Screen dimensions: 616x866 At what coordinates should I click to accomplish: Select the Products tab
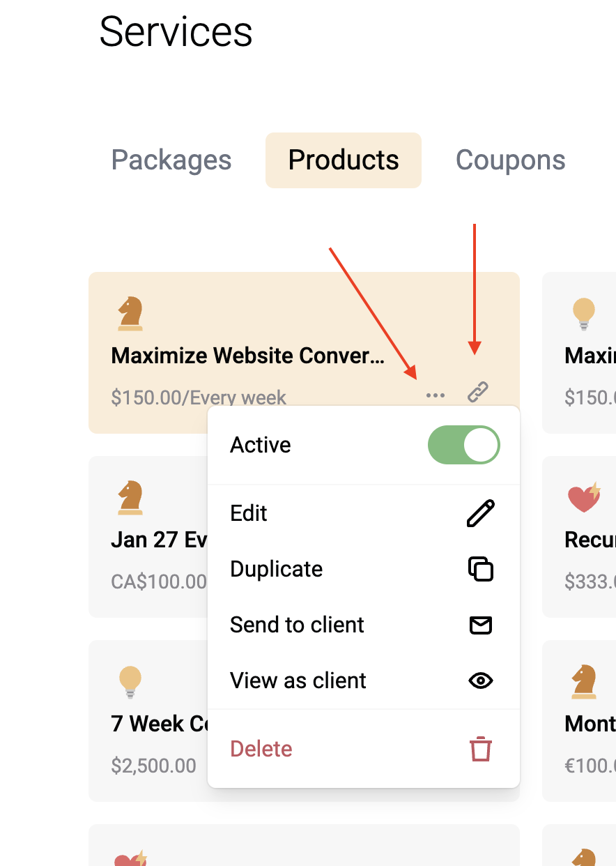[x=344, y=160]
